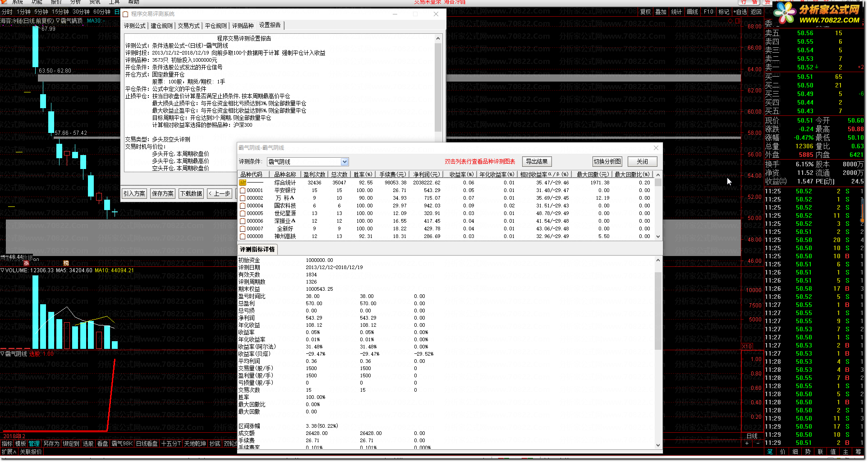Click the 返回 toolbar button
The image size is (868, 462).
[x=756, y=12]
